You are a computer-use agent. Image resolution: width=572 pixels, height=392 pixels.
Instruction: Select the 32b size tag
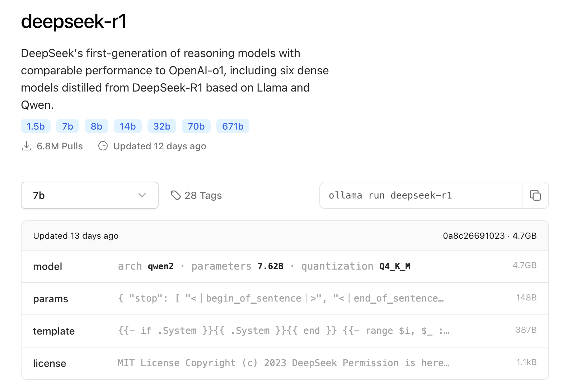(162, 126)
